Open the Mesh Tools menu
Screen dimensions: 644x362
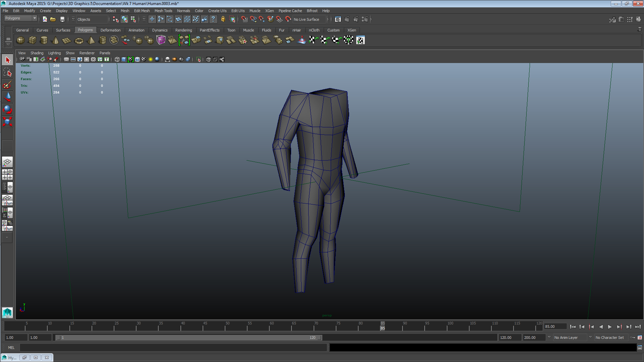click(163, 11)
